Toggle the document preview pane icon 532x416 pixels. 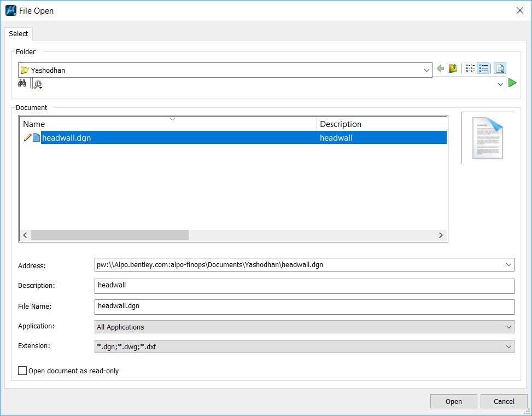click(x=500, y=68)
